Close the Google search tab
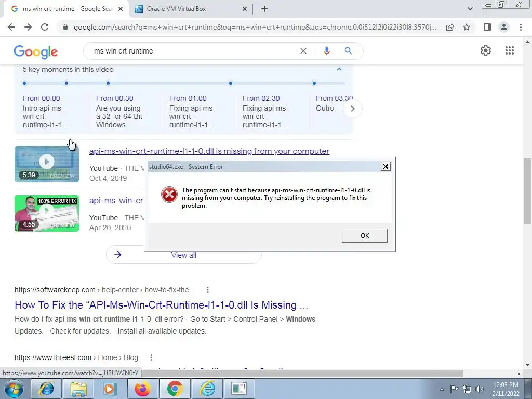532x399 pixels. [x=120, y=9]
